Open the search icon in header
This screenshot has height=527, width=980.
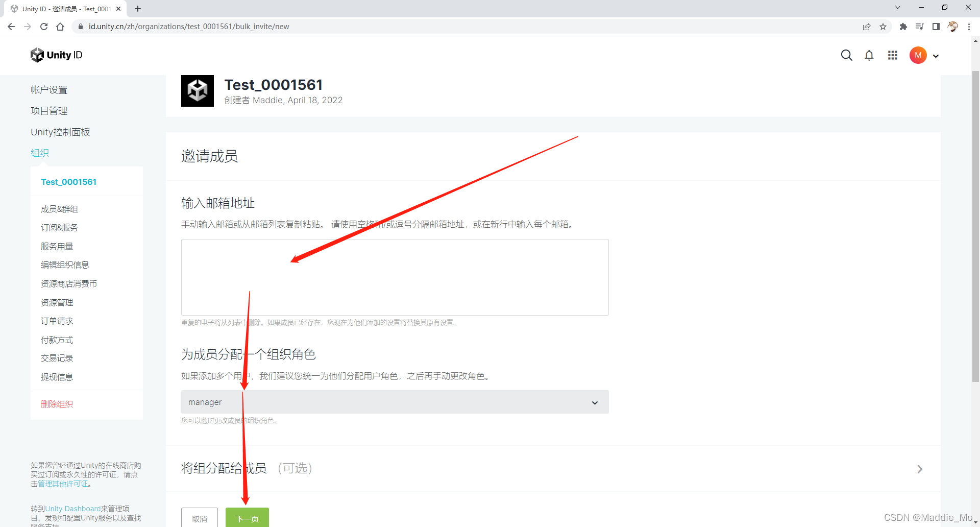pyautogui.click(x=846, y=55)
